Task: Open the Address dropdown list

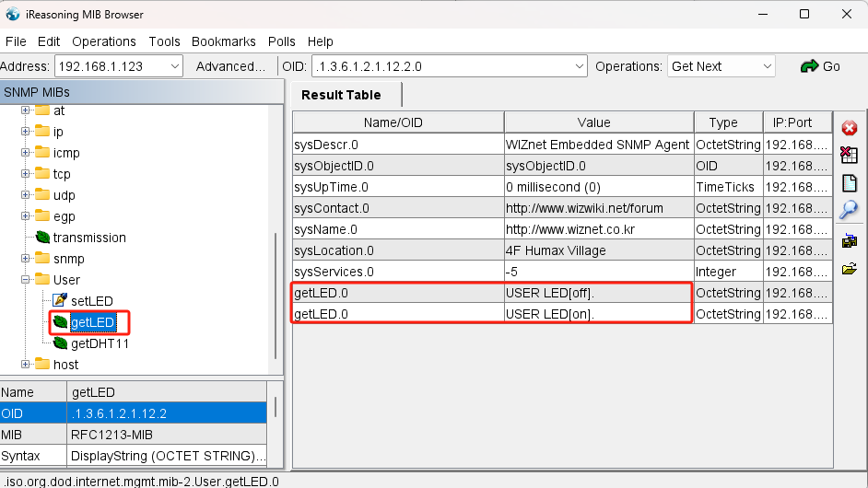Action: (x=175, y=66)
